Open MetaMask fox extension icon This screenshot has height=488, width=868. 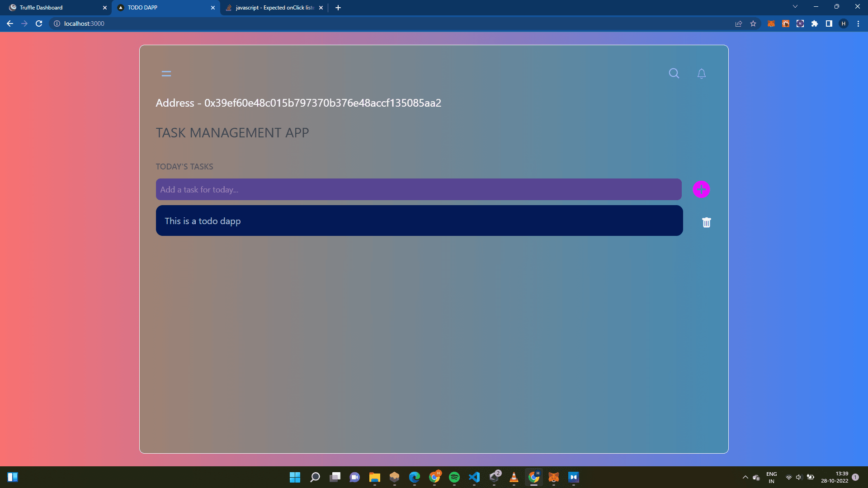(771, 23)
